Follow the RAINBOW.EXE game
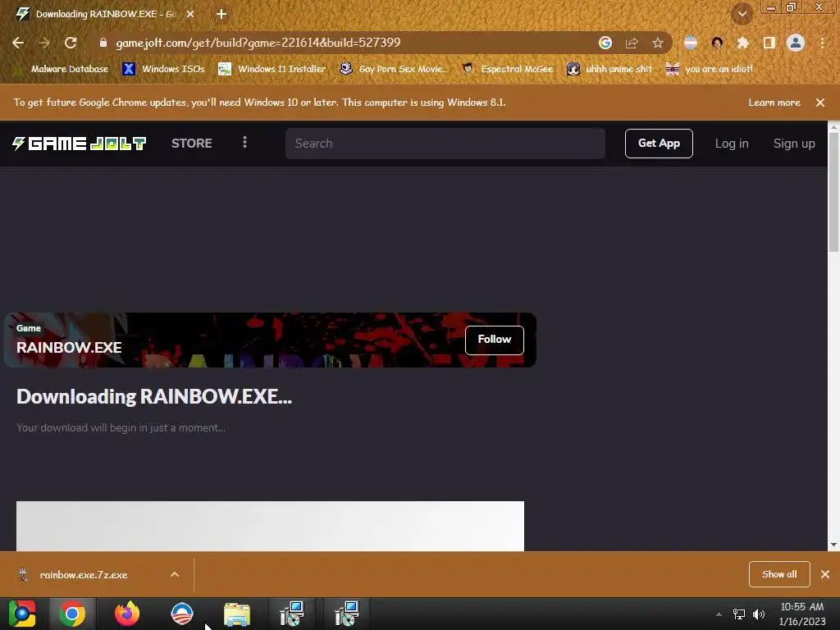 pos(495,340)
